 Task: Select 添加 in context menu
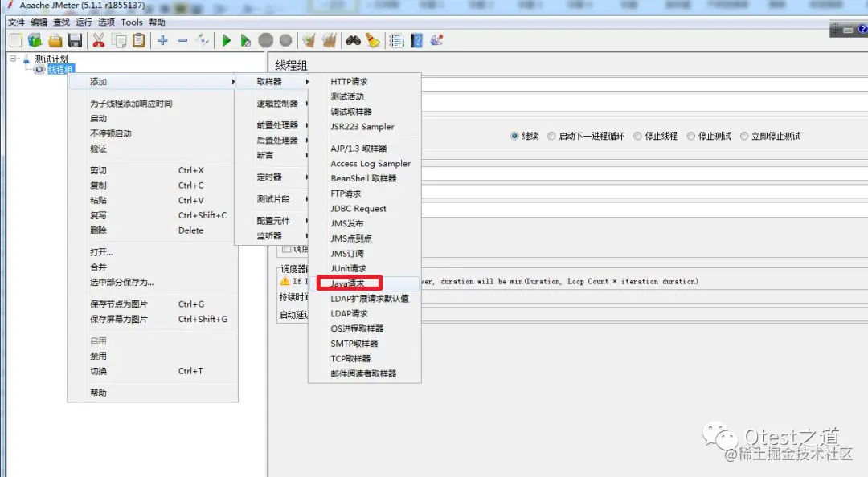click(x=153, y=81)
